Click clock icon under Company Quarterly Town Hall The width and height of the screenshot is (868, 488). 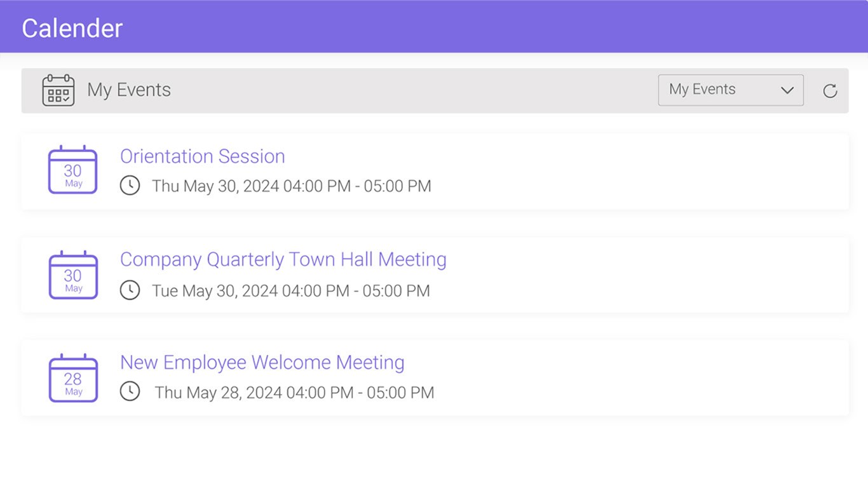point(130,290)
